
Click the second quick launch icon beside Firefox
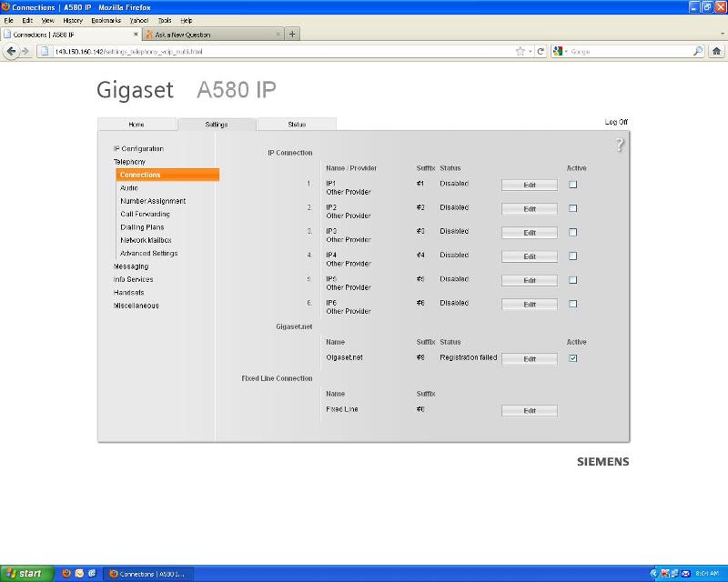[x=79, y=574]
